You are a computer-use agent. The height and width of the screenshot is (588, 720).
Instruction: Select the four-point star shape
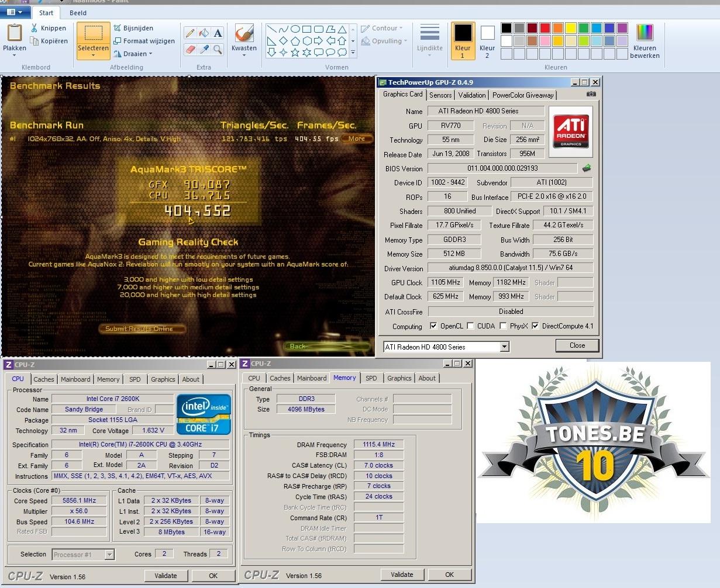coord(283,53)
